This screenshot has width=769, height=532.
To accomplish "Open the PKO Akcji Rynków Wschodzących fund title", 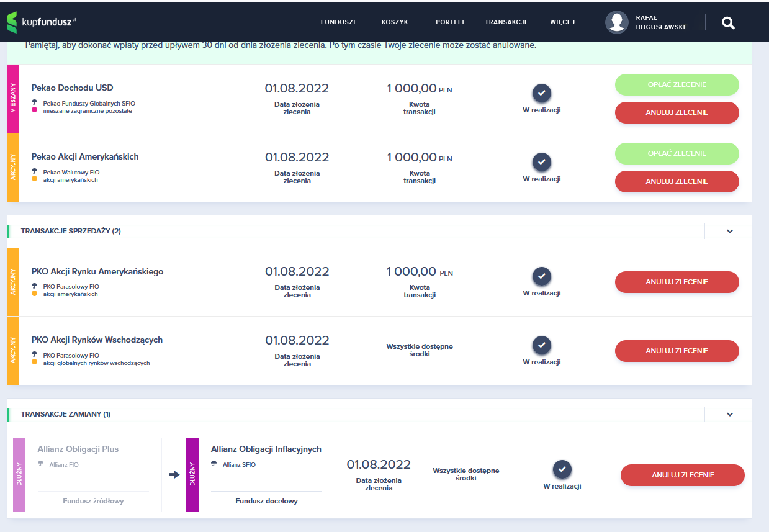I will coord(97,340).
